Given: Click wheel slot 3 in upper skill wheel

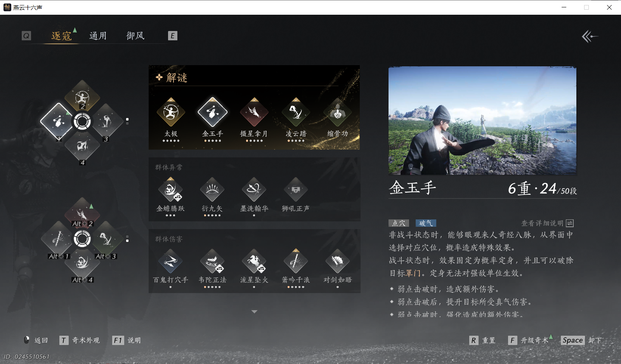Looking at the screenshot, I should coord(106,121).
